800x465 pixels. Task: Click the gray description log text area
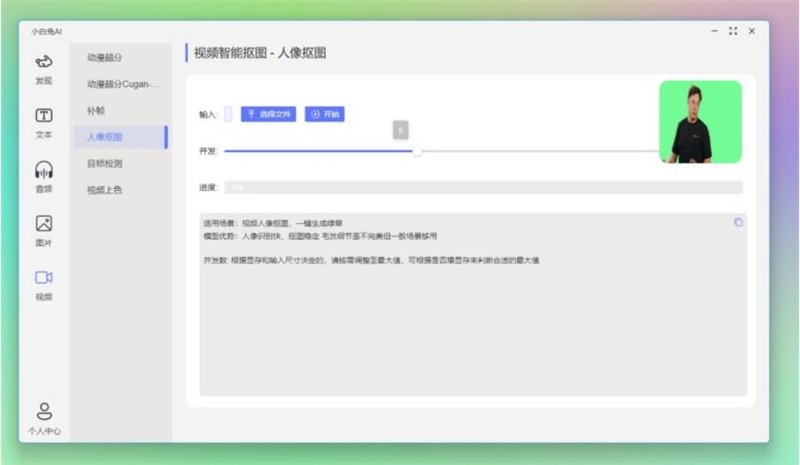pos(473,305)
